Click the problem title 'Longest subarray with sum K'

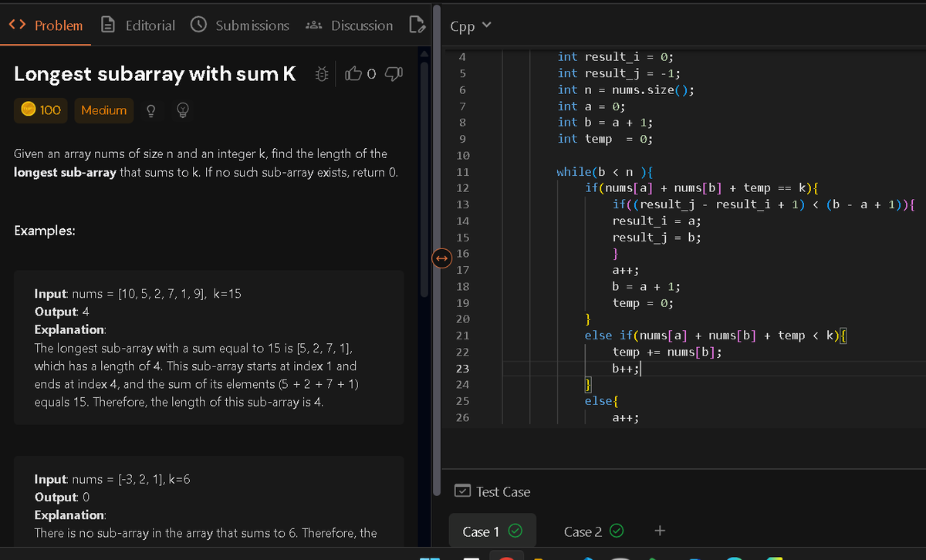[155, 74]
